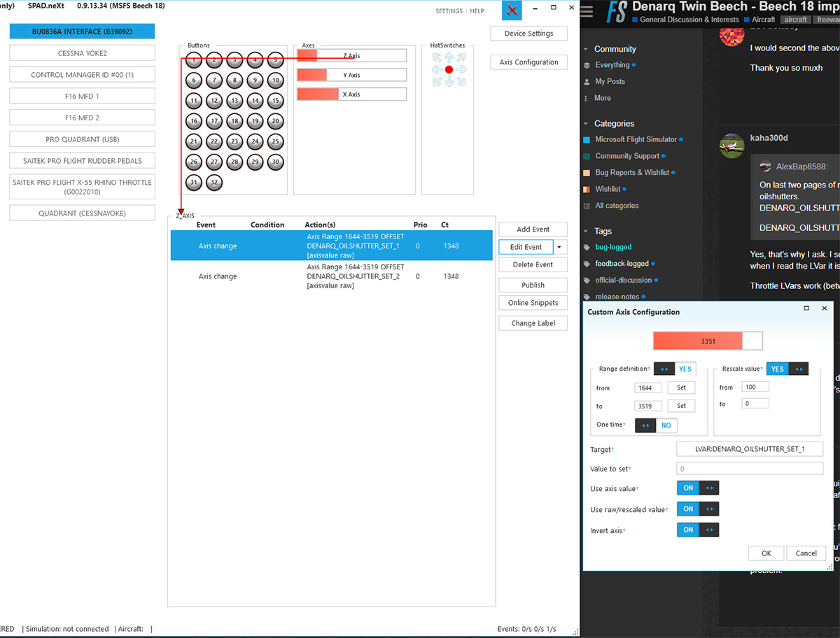The height and width of the screenshot is (638, 840).
Task: Open the forum hamburger menu icon
Action: click(587, 10)
